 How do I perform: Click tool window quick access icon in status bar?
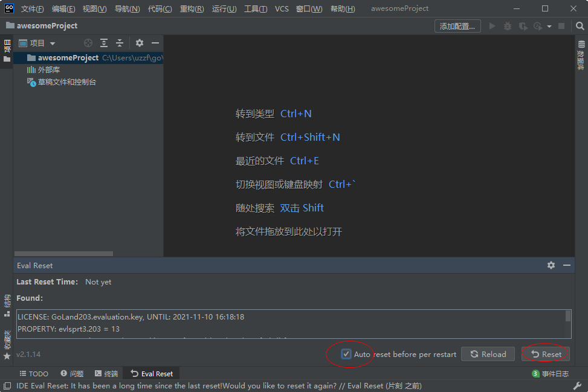tap(7, 385)
